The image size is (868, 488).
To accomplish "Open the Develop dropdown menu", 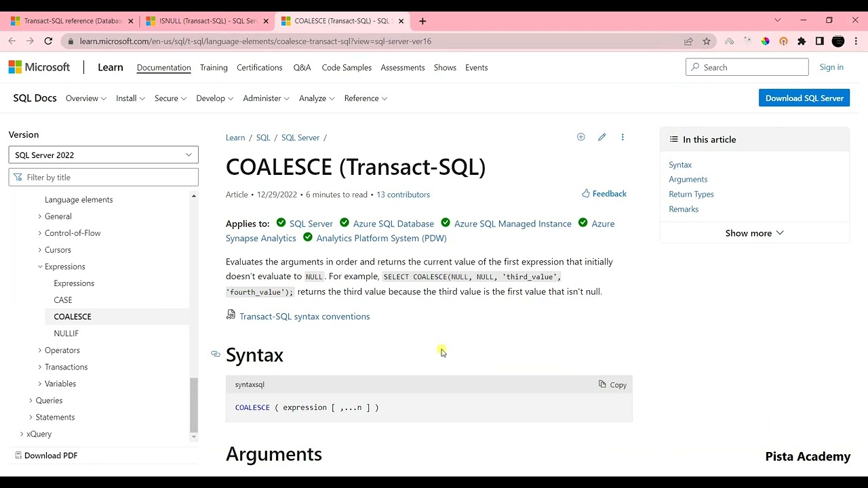I will coord(215,98).
